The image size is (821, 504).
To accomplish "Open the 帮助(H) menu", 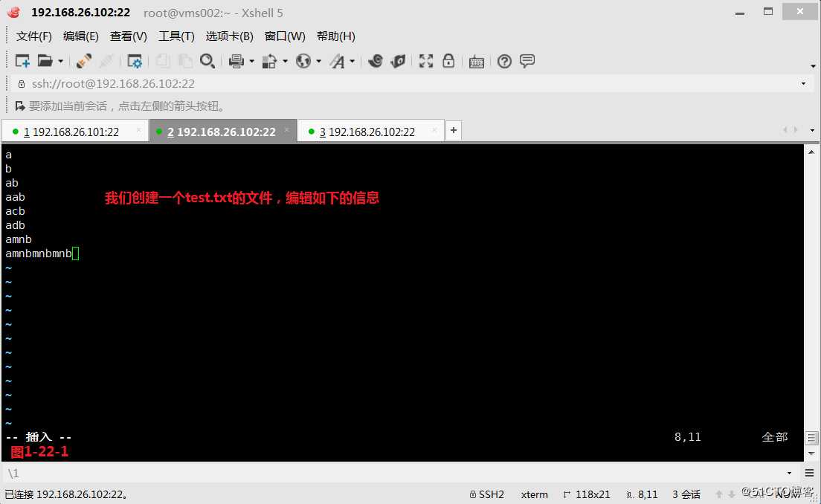I will click(335, 36).
